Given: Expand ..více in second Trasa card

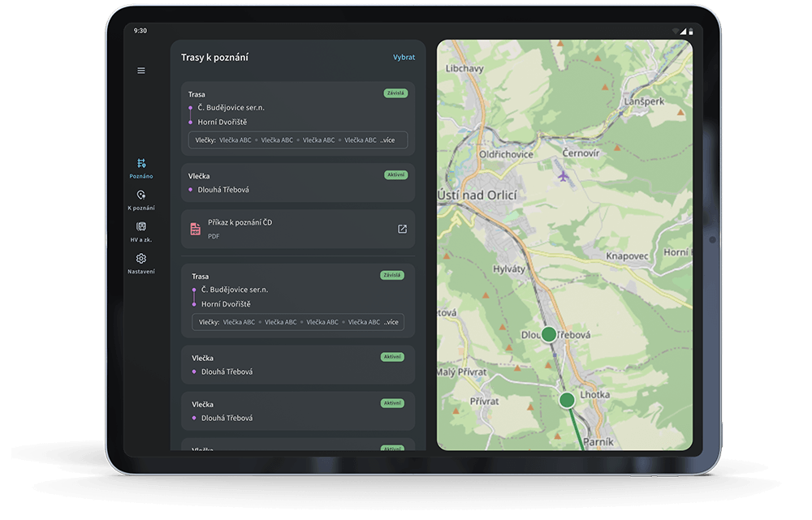Looking at the screenshot, I should pyautogui.click(x=391, y=322).
